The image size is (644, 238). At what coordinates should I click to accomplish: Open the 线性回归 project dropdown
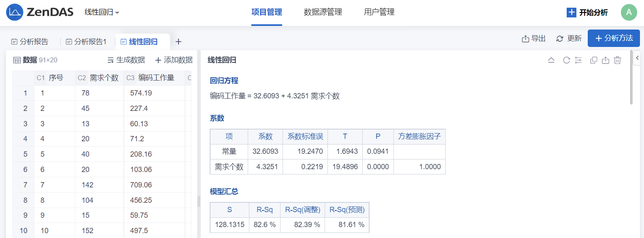(102, 12)
